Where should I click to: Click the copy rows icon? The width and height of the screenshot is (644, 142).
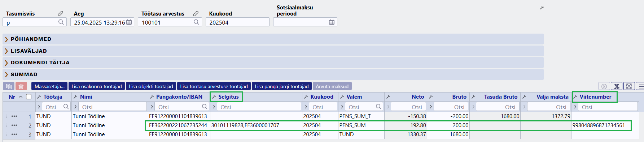9,86
